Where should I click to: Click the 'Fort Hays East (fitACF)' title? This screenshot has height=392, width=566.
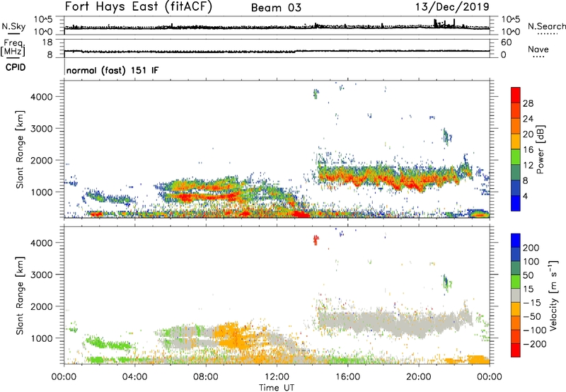[x=139, y=7]
